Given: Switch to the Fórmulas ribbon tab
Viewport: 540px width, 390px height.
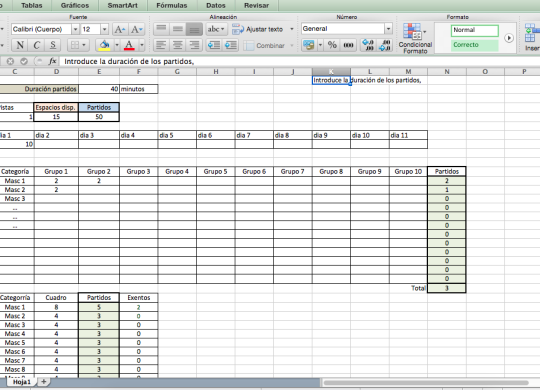Looking at the screenshot, I should (x=172, y=6).
